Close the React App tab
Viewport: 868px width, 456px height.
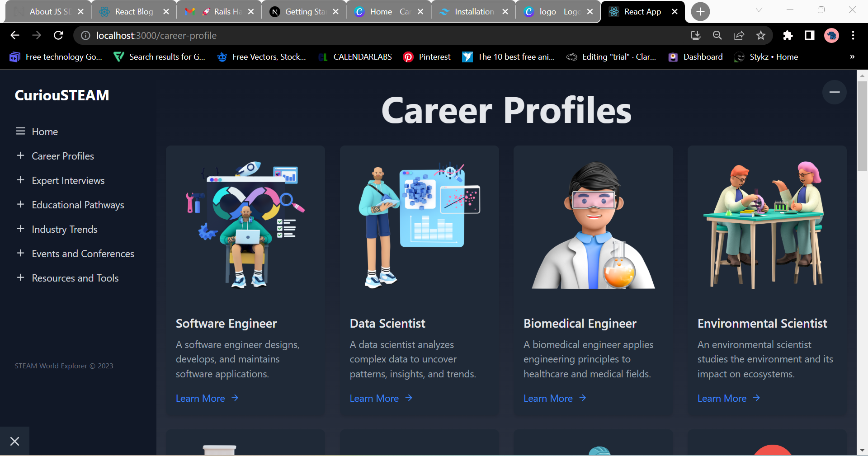point(675,12)
